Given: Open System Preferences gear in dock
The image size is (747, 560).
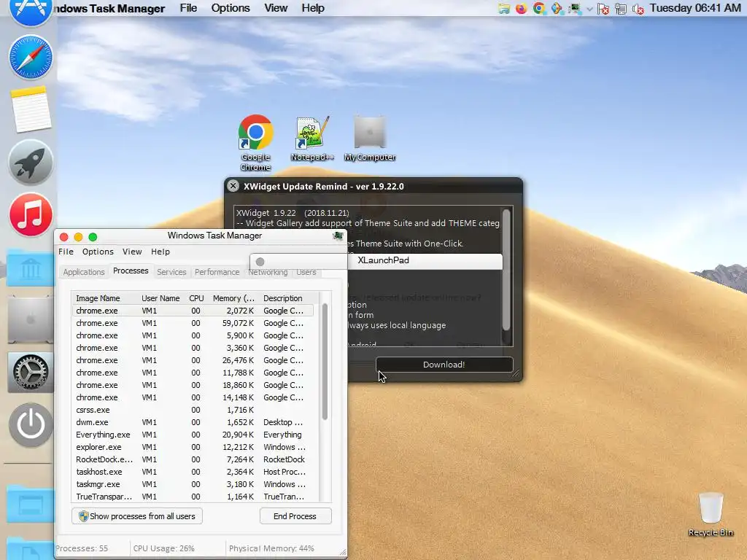Looking at the screenshot, I should pyautogui.click(x=30, y=372).
